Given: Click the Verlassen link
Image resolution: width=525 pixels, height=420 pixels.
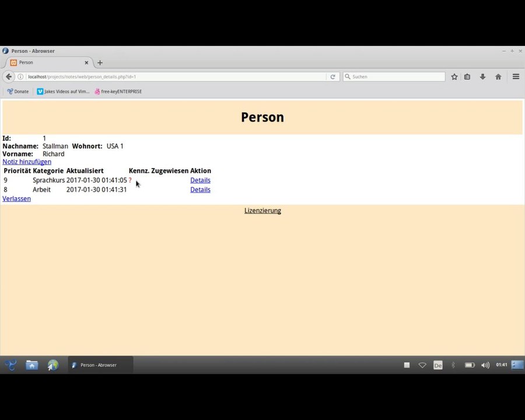Looking at the screenshot, I should click(16, 198).
